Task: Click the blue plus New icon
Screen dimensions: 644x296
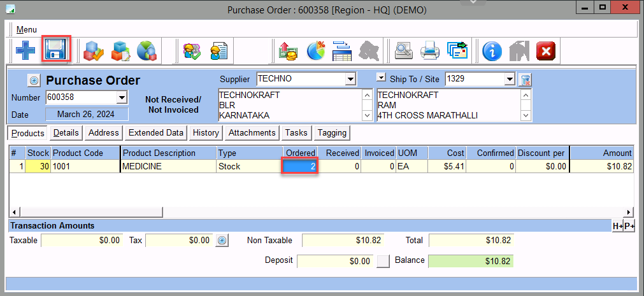Action: tap(25, 50)
